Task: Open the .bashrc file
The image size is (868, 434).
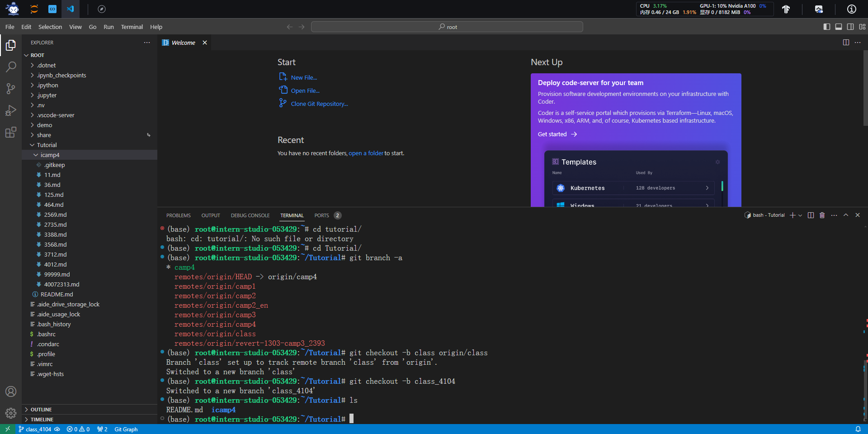Action: (x=90, y=334)
